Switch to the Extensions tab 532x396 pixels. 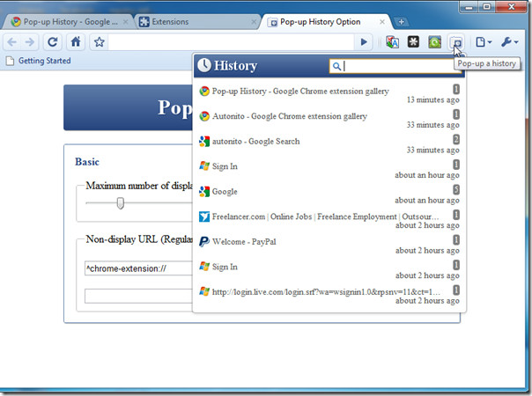pos(196,22)
